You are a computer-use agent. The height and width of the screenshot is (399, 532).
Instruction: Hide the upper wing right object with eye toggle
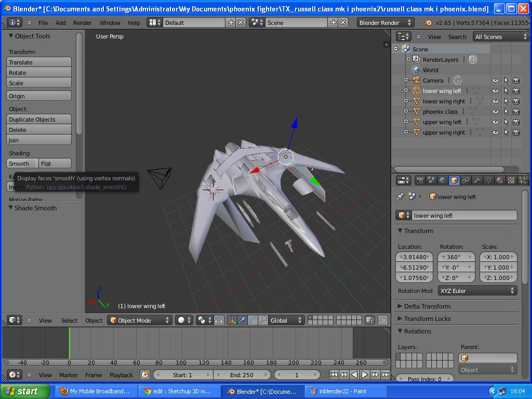(x=495, y=132)
